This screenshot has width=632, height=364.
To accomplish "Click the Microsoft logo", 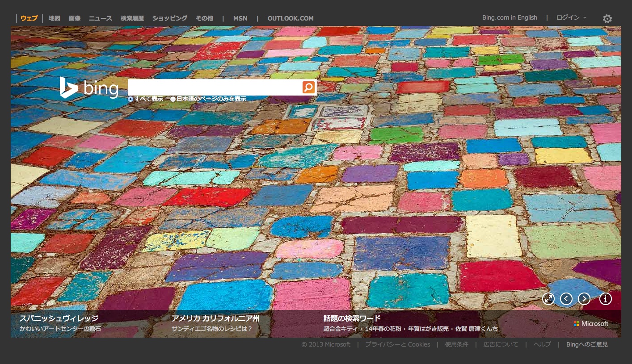I will pos(591,324).
